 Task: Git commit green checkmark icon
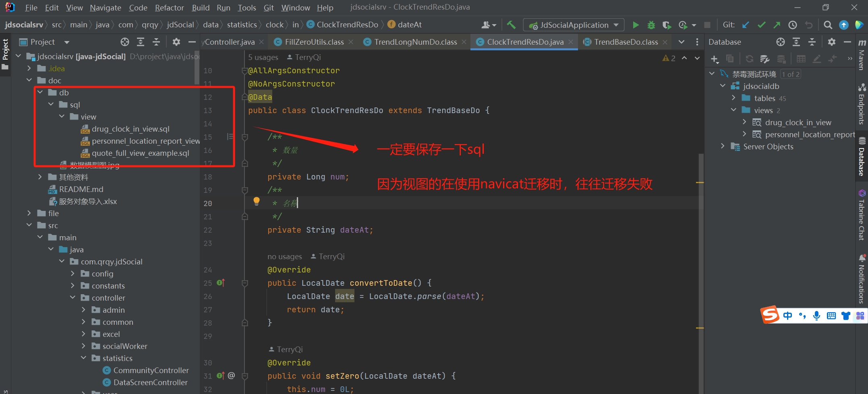(x=761, y=25)
